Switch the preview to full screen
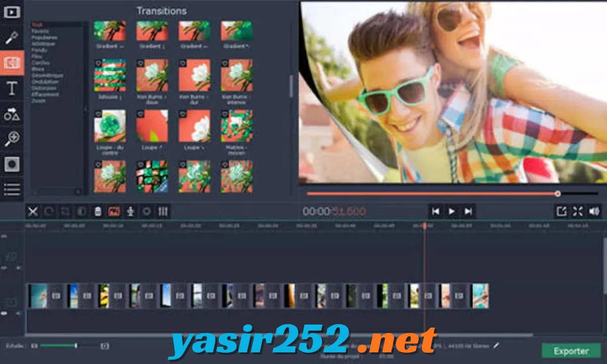The height and width of the screenshot is (364, 607). [578, 211]
